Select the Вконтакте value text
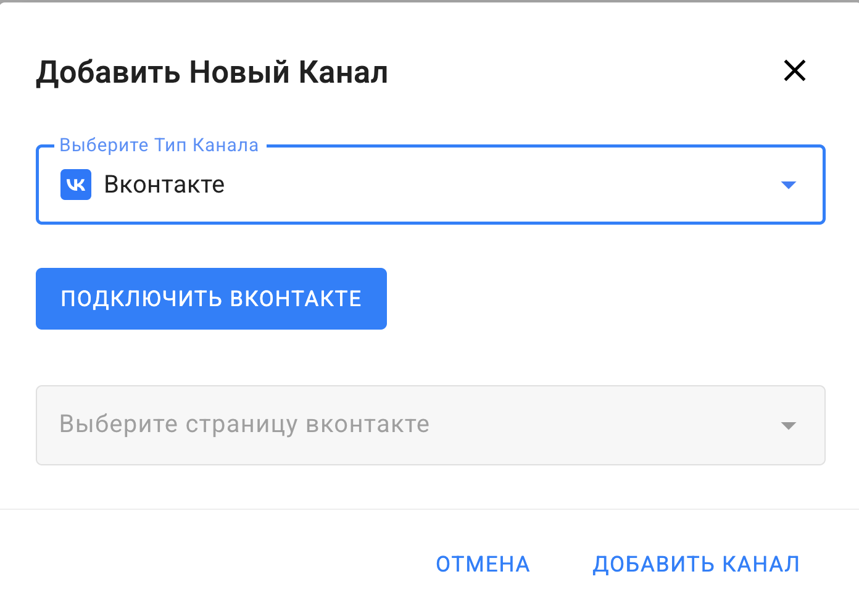Screen dimensions: 859x616 click(x=164, y=185)
